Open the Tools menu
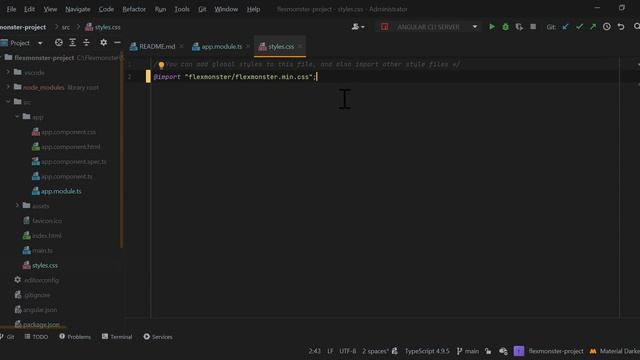Image resolution: width=640 pixels, height=360 pixels. (182, 9)
